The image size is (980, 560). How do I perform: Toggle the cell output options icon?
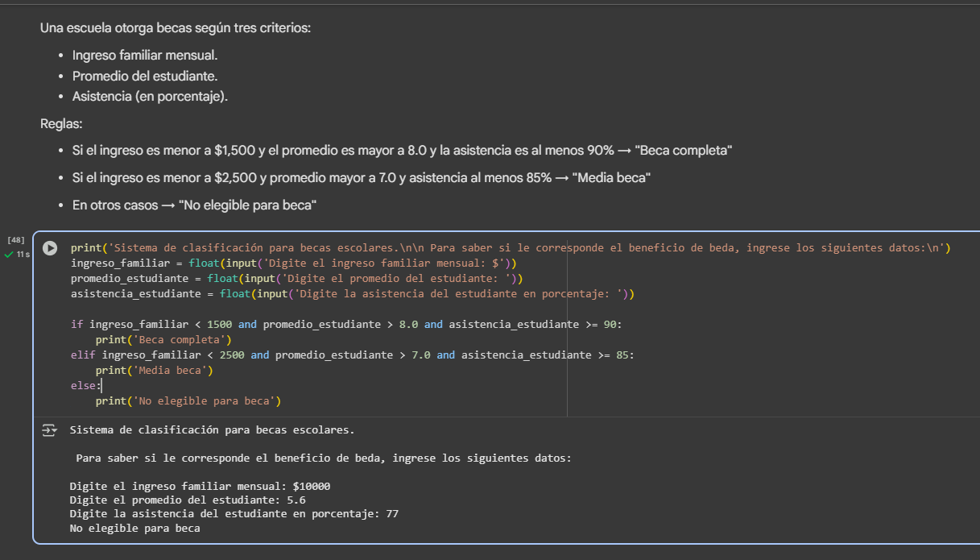click(50, 430)
